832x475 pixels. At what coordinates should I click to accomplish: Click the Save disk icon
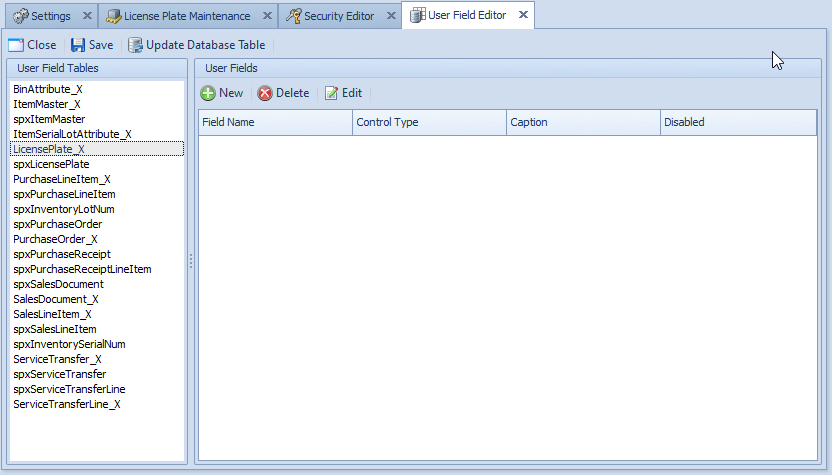click(x=77, y=45)
